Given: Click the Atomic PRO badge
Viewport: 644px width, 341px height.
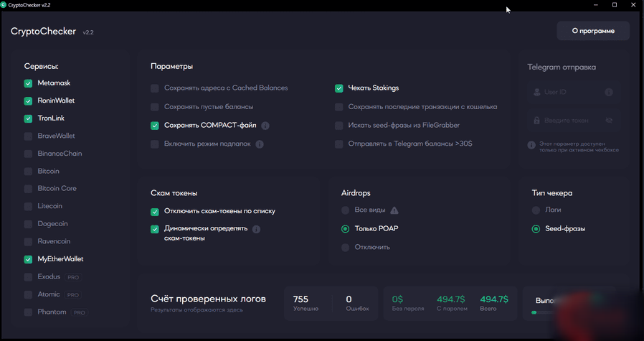Looking at the screenshot, I should coord(73,295).
